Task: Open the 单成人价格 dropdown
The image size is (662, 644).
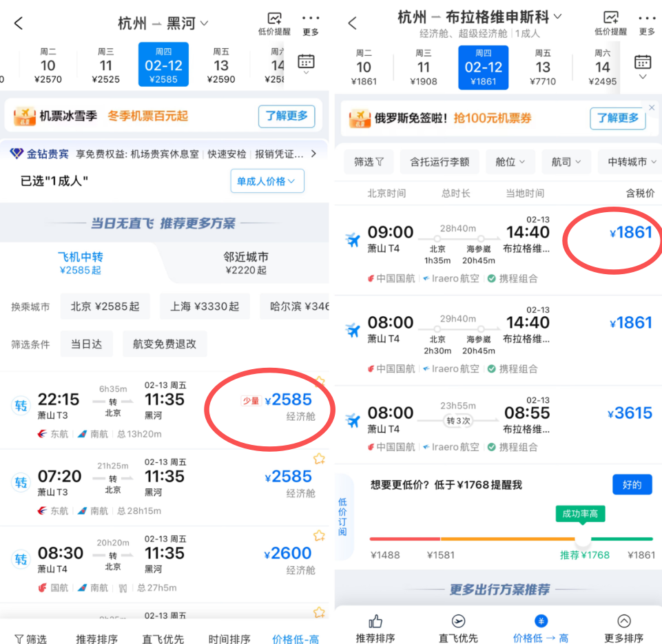Action: [267, 179]
